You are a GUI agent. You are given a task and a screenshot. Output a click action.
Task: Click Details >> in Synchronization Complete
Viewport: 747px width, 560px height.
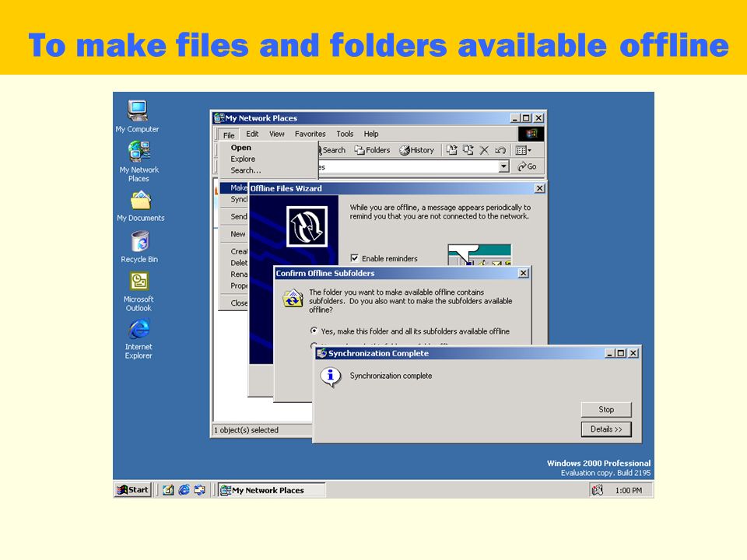coord(606,429)
